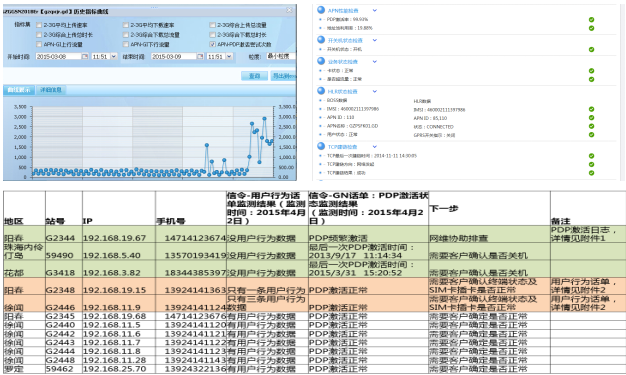Image resolution: width=626 pixels, height=375 pixels.
Task: Open the end date calendar picker icon
Action: [200, 57]
